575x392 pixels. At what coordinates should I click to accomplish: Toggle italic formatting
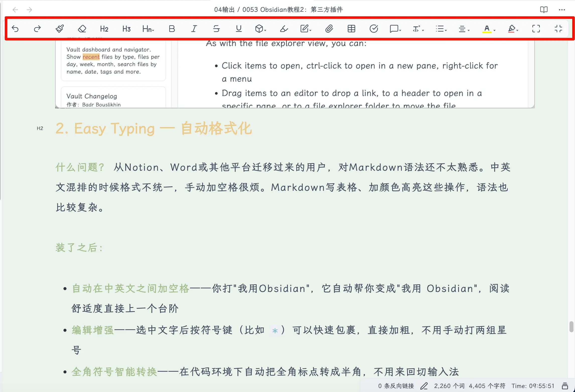click(194, 29)
